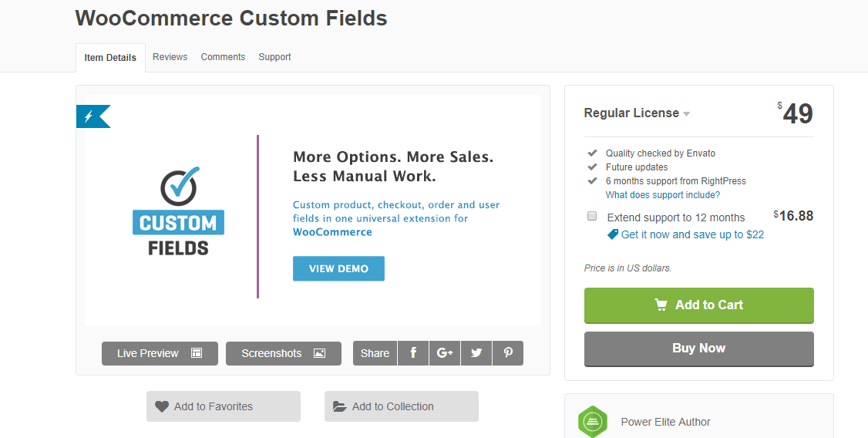Share on Twitter bird icon
868x438 pixels.
point(476,353)
